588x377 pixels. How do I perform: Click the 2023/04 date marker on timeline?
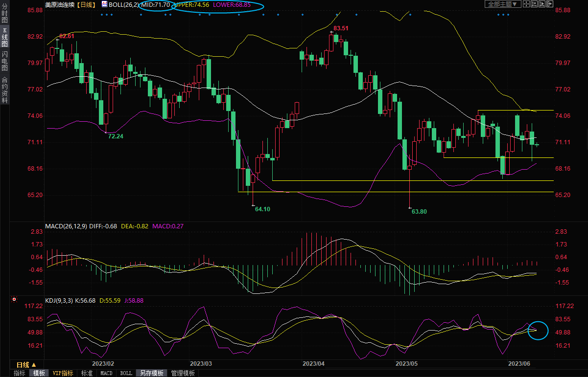pyautogui.click(x=314, y=364)
